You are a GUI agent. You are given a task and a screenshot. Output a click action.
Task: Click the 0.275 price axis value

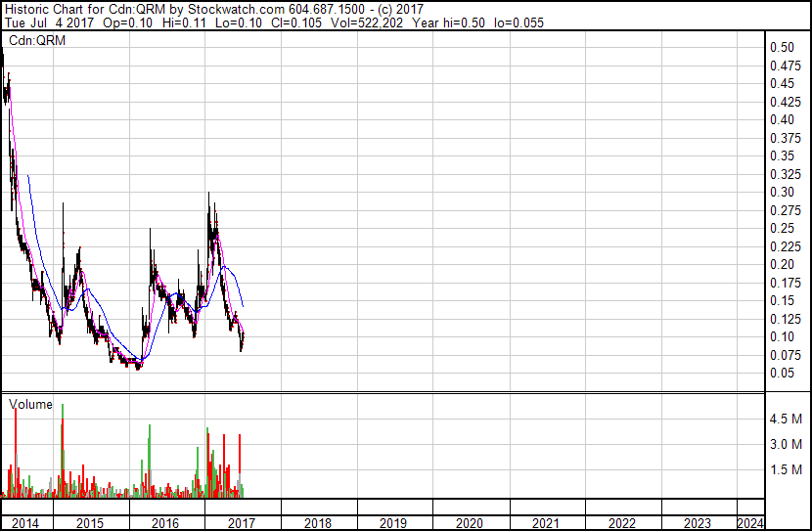(786, 210)
